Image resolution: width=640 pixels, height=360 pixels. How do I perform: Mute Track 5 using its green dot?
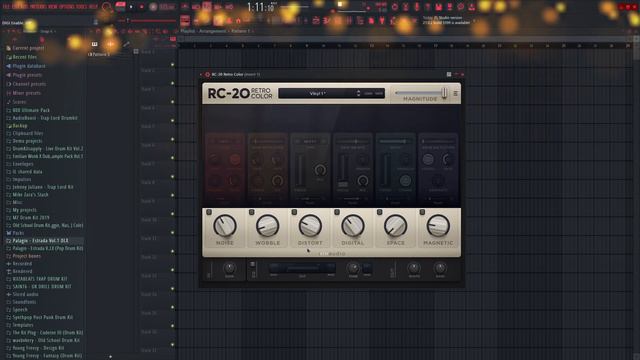point(172,139)
